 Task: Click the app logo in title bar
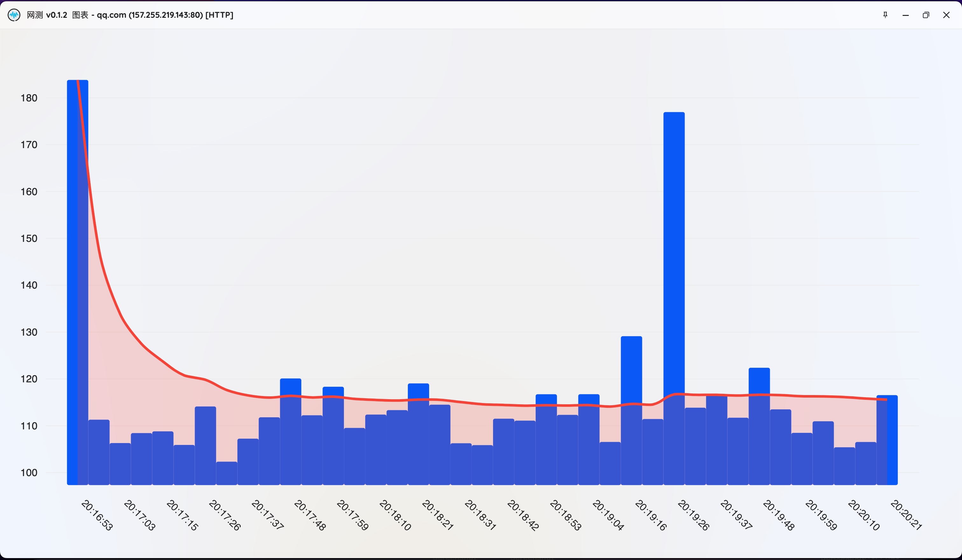click(14, 15)
